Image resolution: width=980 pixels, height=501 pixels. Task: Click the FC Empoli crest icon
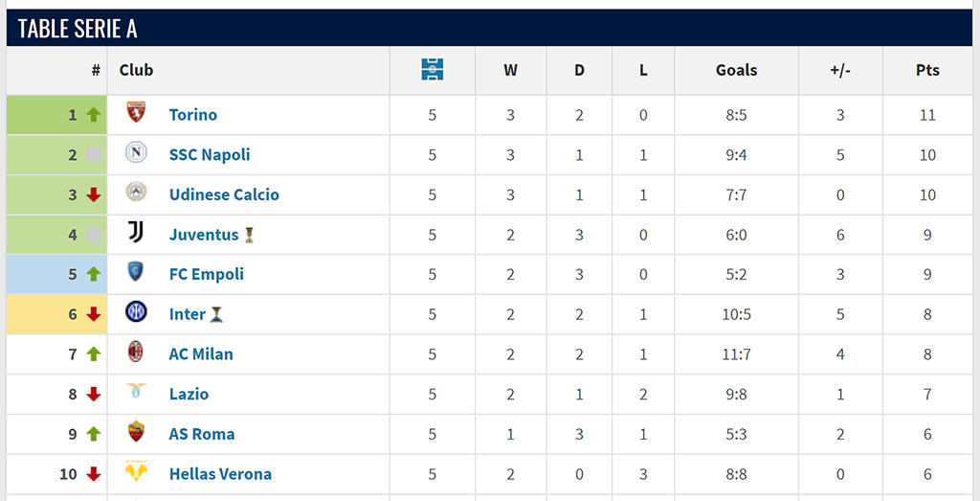pos(136,272)
